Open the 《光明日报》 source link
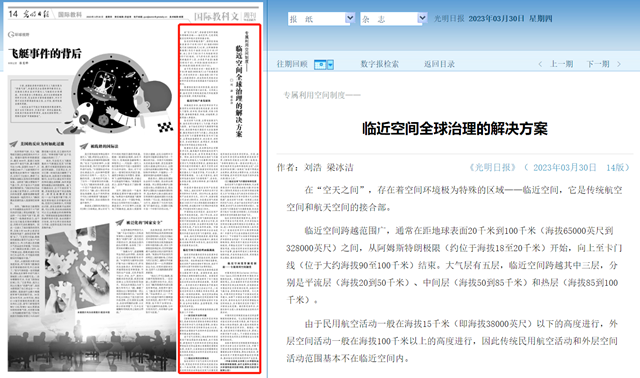The height and width of the screenshot is (378, 640). point(492,167)
